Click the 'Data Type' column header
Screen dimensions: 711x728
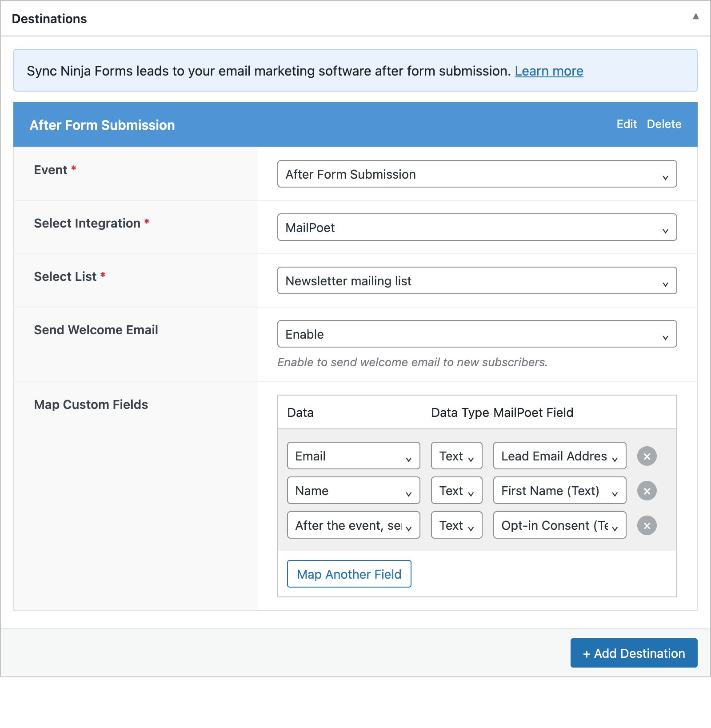coord(460,412)
